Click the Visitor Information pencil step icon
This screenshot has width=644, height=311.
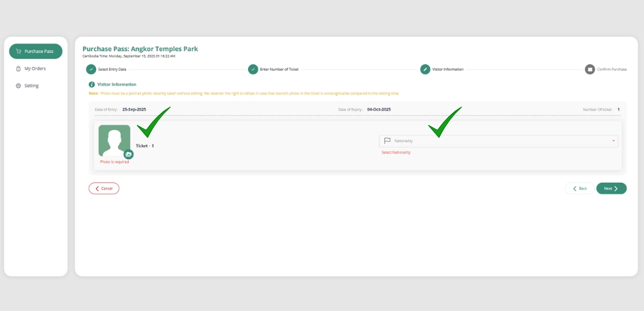coord(425,69)
